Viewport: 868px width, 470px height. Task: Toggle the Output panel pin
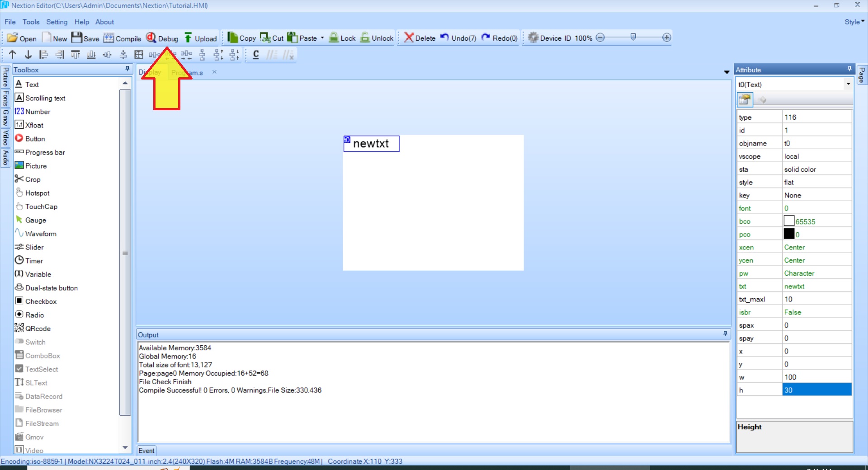point(725,334)
